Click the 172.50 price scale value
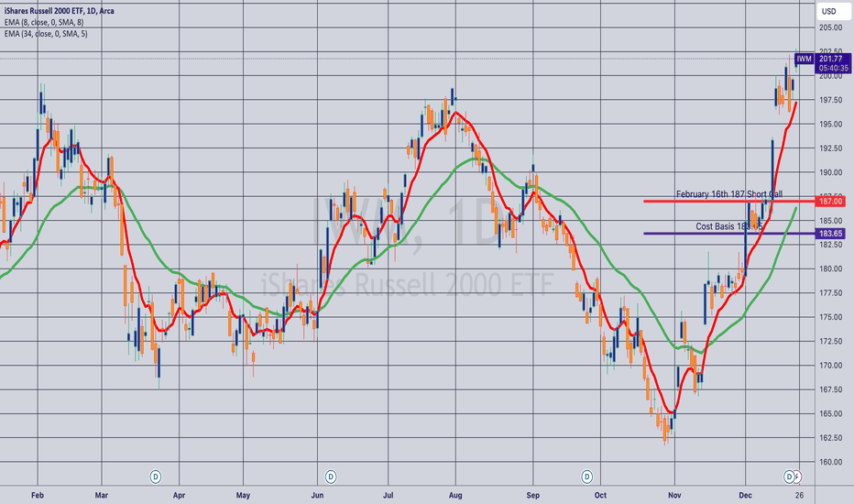The height and width of the screenshot is (504, 854). click(x=830, y=342)
